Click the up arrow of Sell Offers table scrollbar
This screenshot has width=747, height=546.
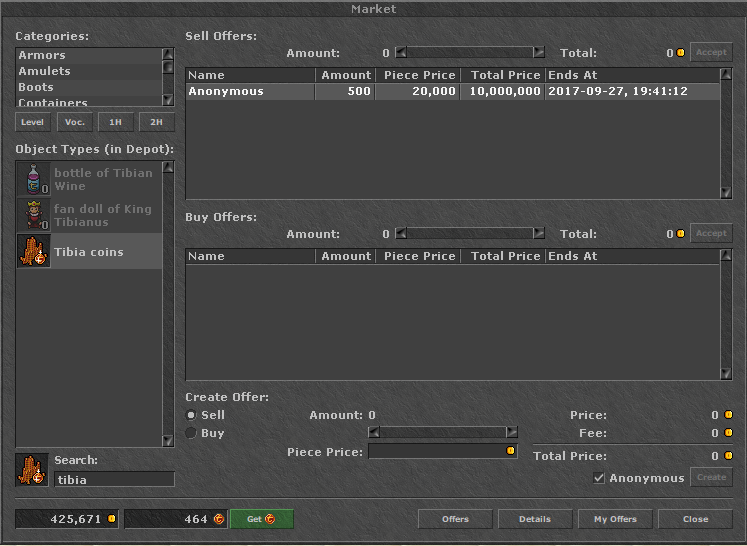pyautogui.click(x=726, y=74)
